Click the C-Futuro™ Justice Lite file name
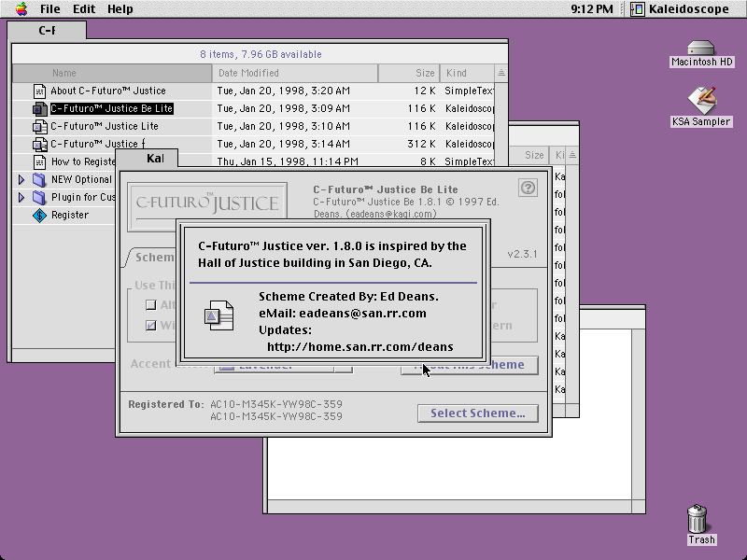747x560 pixels. coord(105,126)
